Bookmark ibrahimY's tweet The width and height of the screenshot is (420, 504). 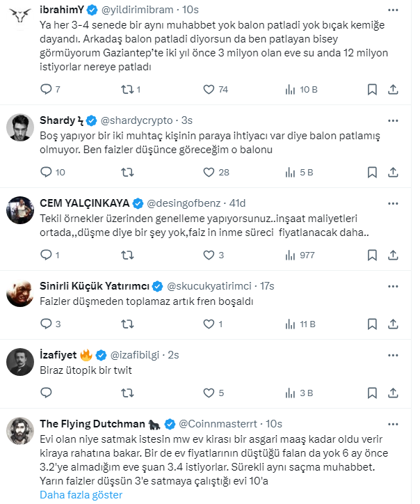(372, 89)
